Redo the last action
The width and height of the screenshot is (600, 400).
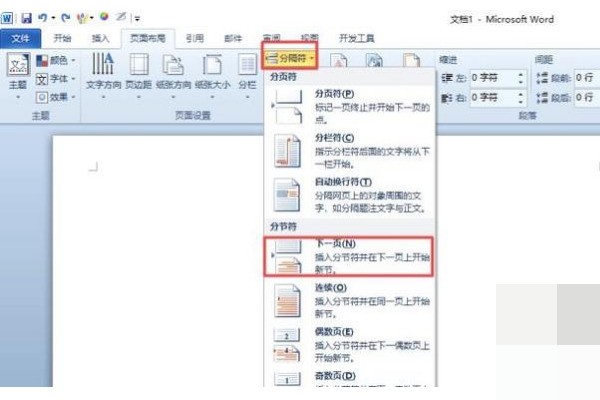tap(66, 18)
